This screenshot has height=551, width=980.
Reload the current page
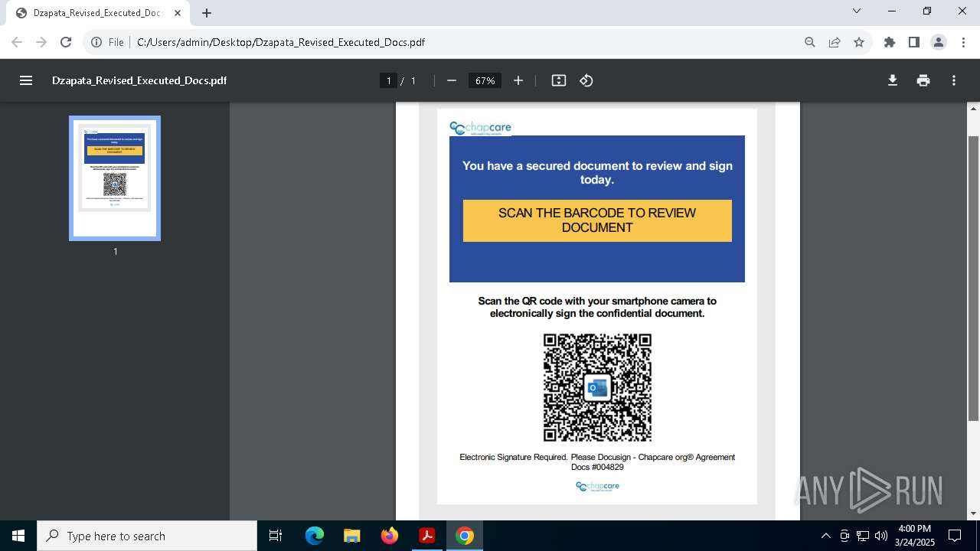(66, 42)
